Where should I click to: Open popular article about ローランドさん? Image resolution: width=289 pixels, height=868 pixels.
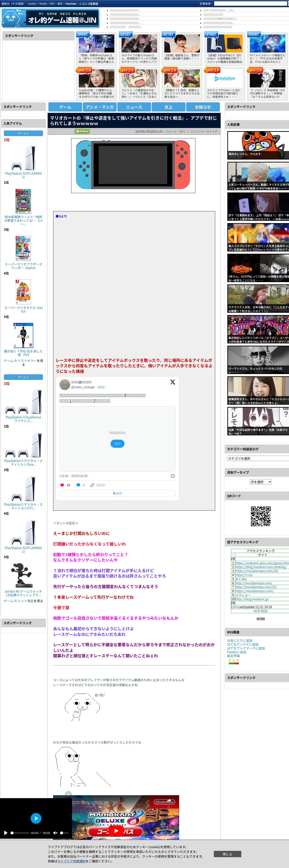point(258,360)
